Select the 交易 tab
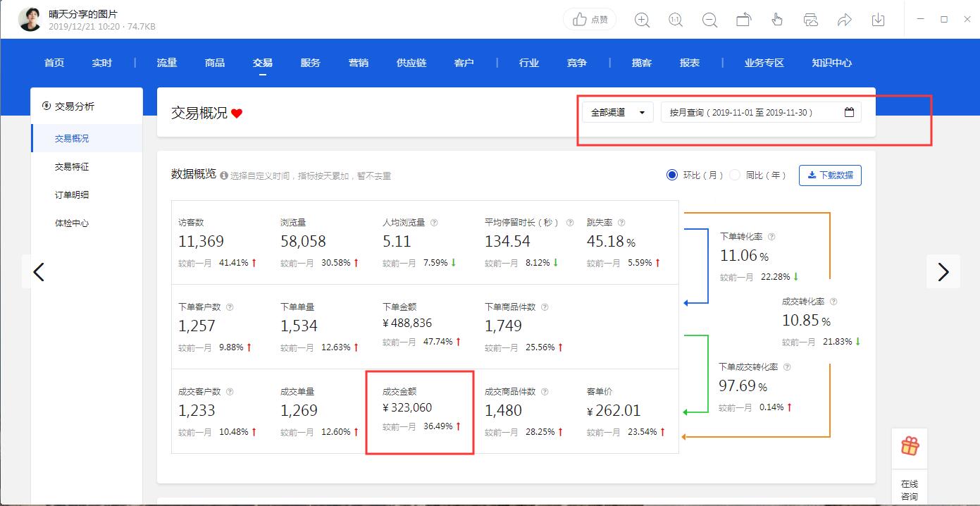The height and width of the screenshot is (506, 980). [x=263, y=63]
